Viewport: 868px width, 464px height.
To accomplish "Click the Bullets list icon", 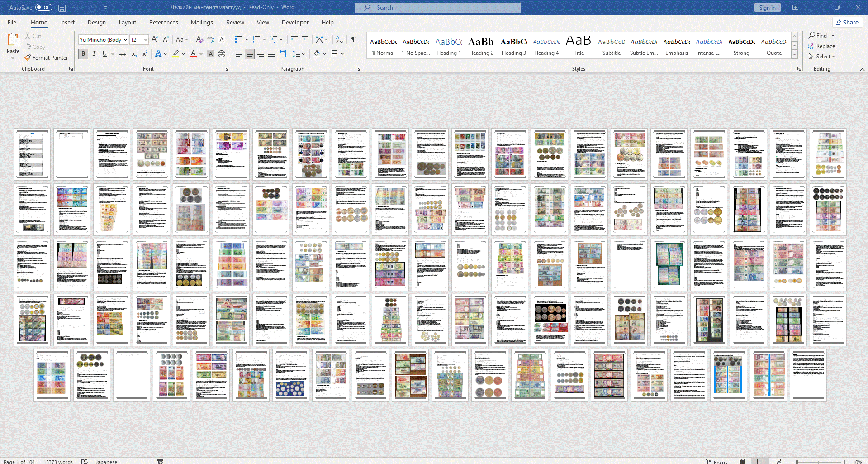I will (x=238, y=40).
